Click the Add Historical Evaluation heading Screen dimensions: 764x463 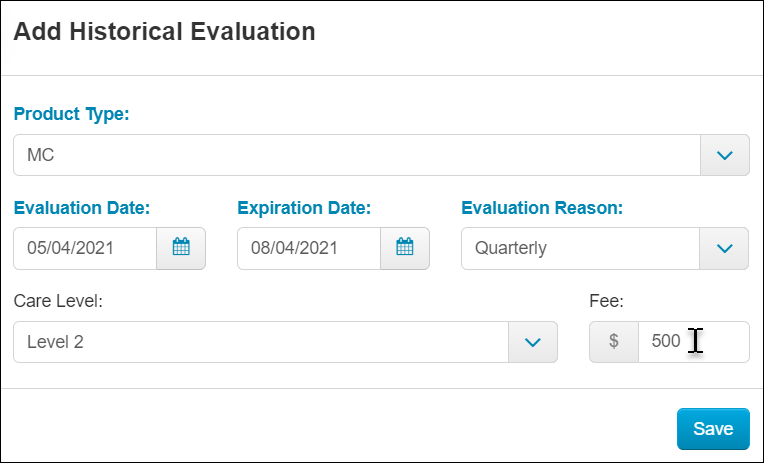164,32
